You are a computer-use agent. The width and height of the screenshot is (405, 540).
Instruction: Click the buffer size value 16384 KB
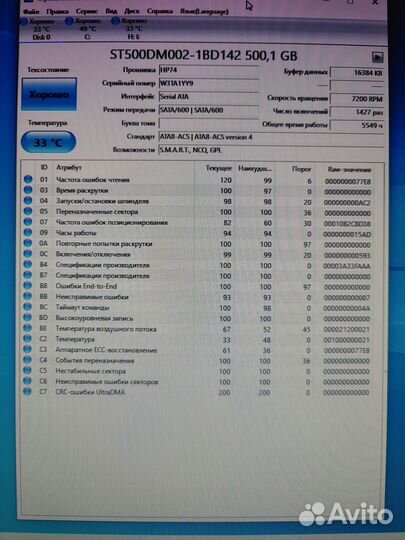[x=357, y=73]
